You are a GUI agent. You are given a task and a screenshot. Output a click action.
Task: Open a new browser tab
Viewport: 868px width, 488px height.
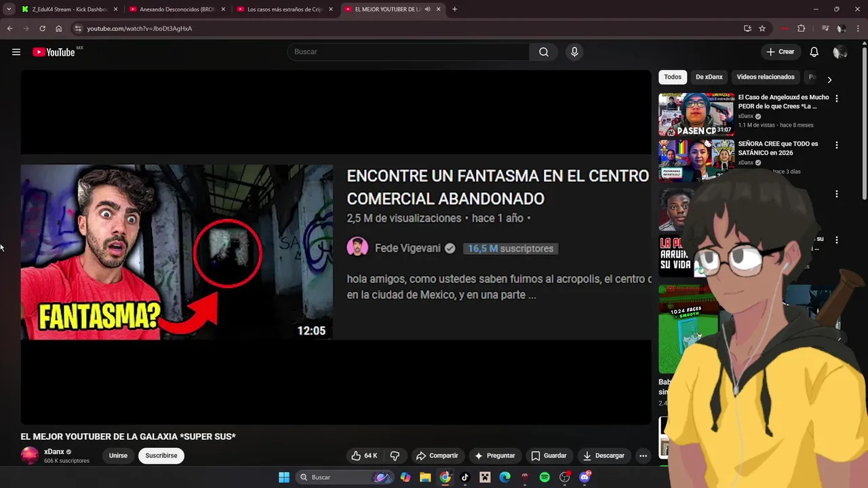(x=454, y=9)
